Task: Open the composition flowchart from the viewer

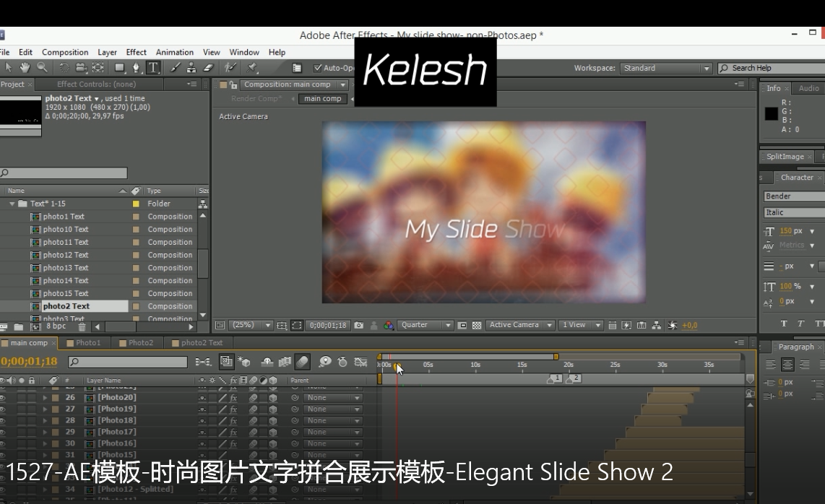Action: click(656, 325)
